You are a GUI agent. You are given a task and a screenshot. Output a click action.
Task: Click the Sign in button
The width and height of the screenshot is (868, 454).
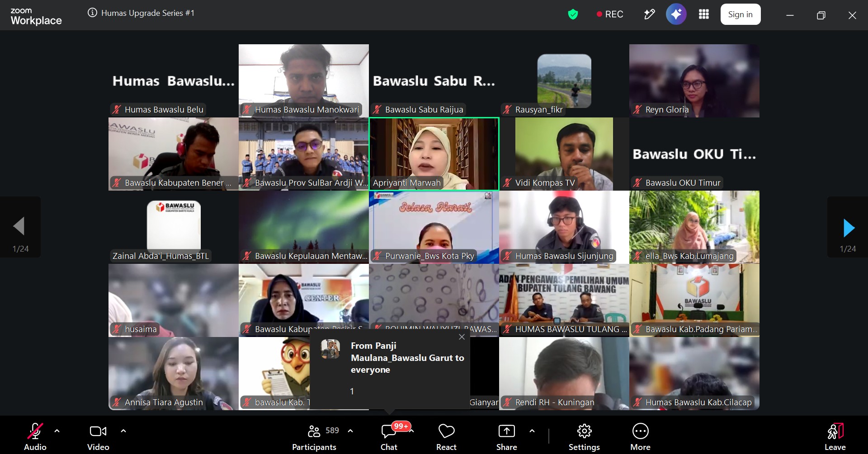(740, 14)
